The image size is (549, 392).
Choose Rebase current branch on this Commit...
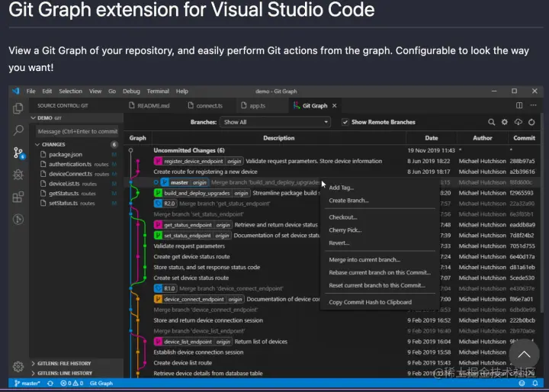tap(380, 272)
